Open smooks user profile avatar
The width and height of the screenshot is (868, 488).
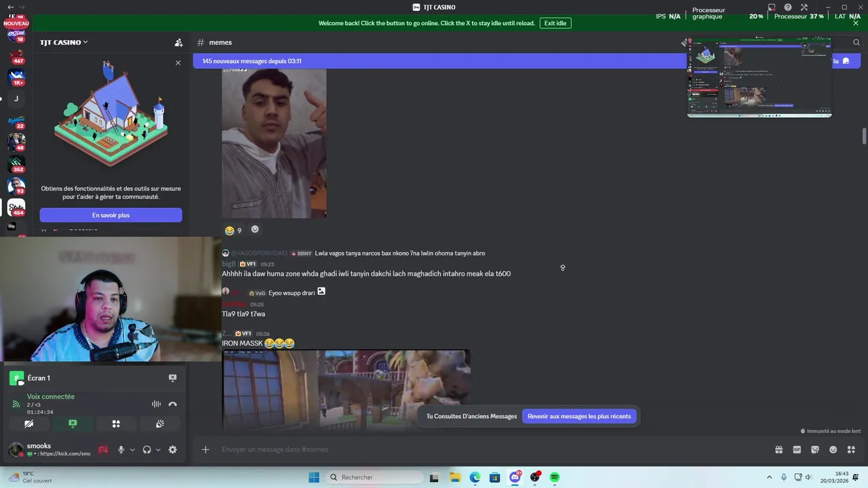tap(16, 449)
